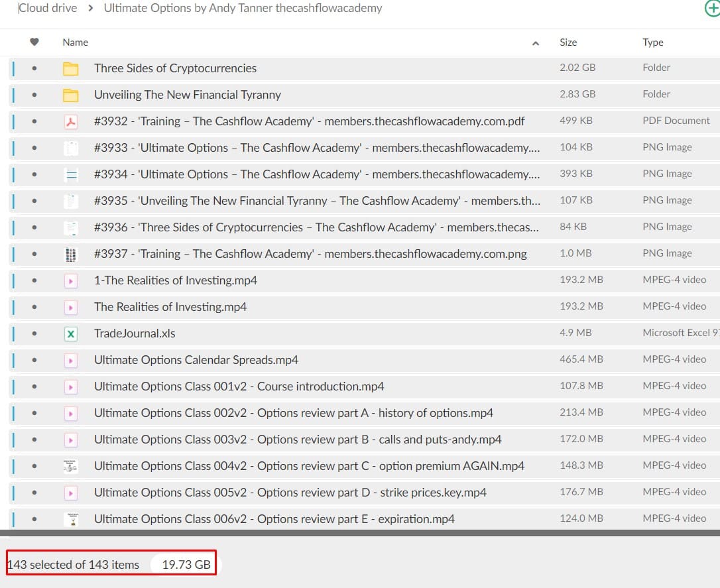Sort files by Type column header

(x=652, y=42)
